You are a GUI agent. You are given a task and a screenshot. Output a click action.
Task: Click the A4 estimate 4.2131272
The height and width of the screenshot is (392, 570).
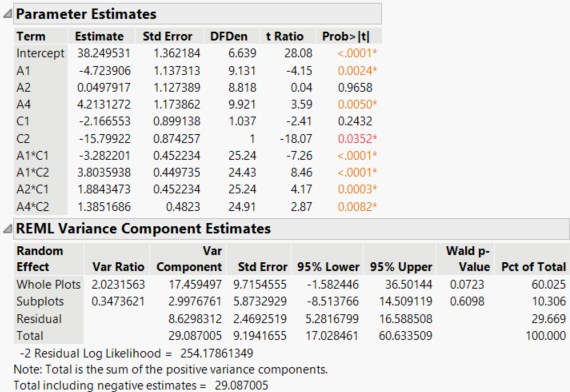point(104,104)
